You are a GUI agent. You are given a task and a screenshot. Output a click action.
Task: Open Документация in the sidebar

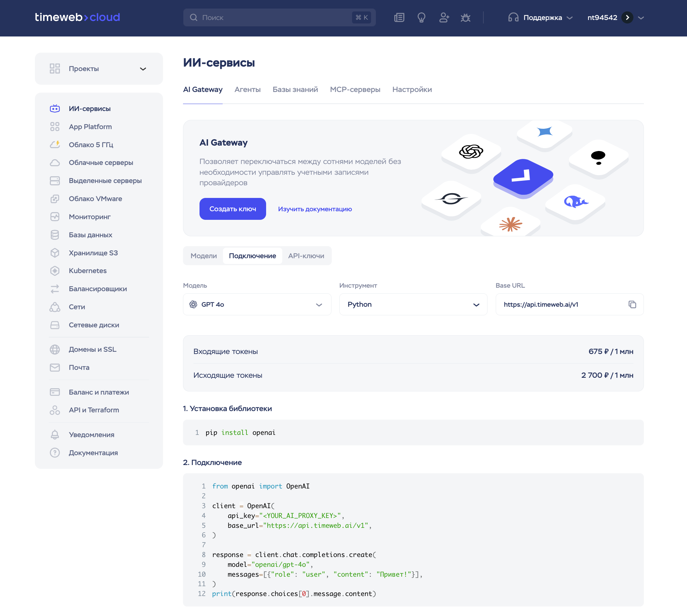[93, 453]
